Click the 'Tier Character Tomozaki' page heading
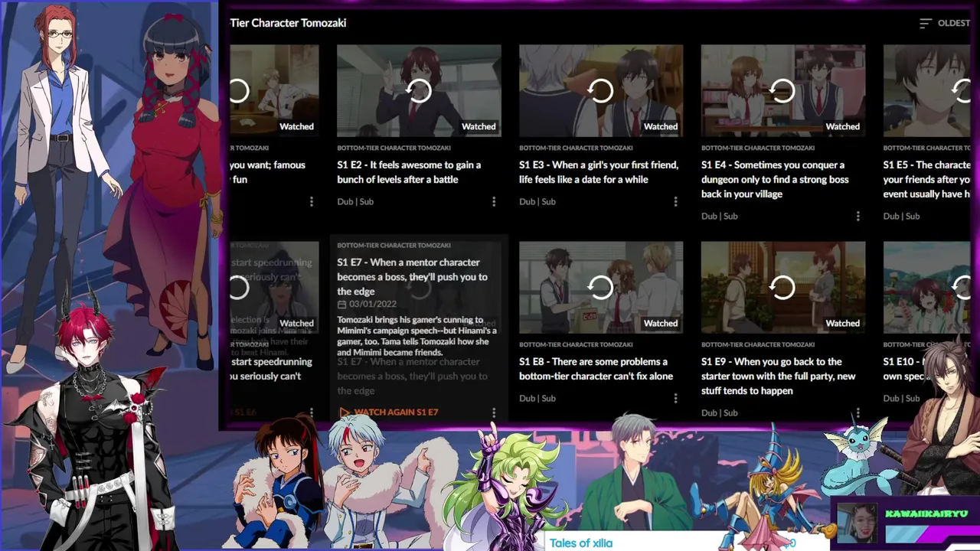The width and height of the screenshot is (980, 551). [288, 23]
